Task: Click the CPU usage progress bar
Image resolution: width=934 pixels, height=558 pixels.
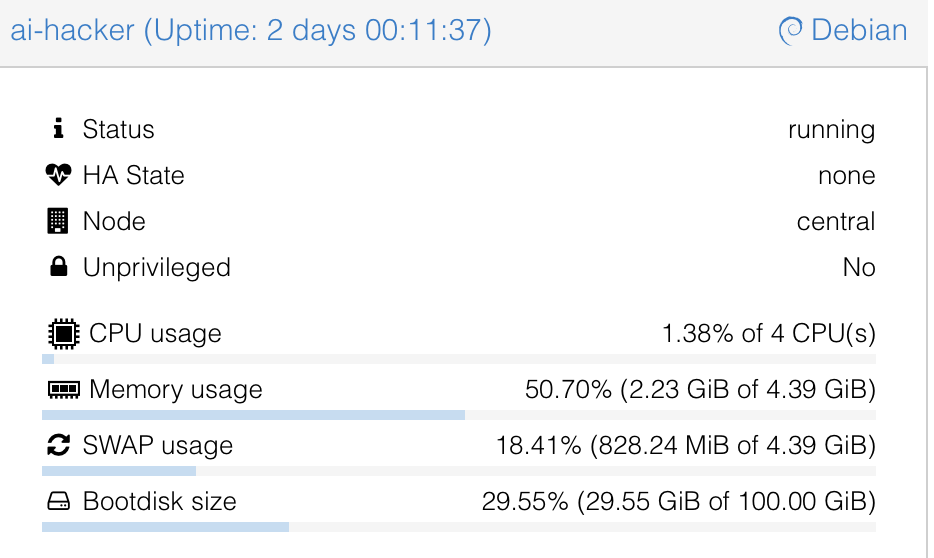Action: [x=459, y=358]
